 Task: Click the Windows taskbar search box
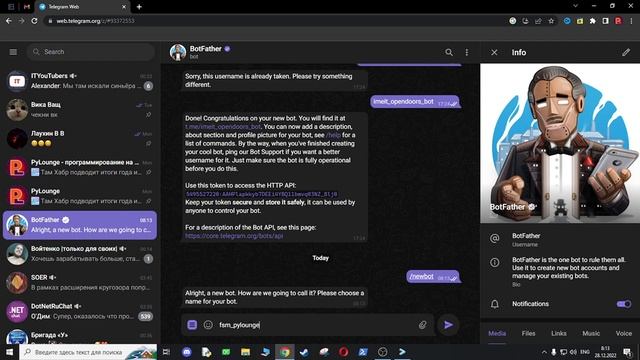point(88,352)
